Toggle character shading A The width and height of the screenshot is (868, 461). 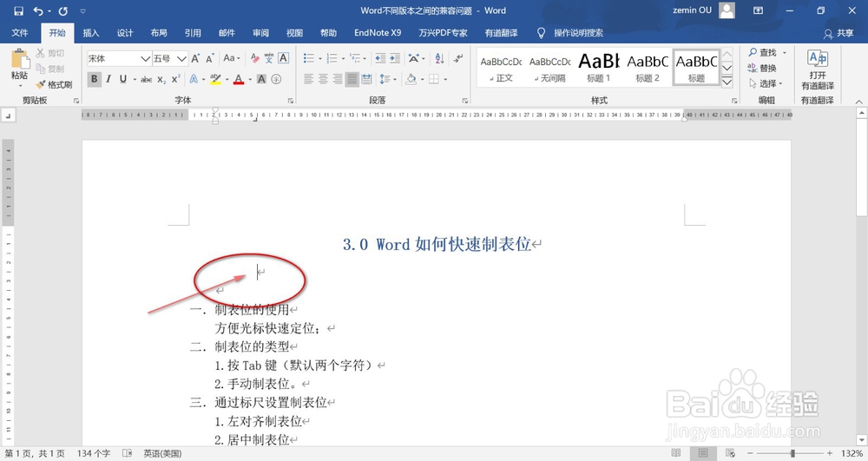pos(261,79)
